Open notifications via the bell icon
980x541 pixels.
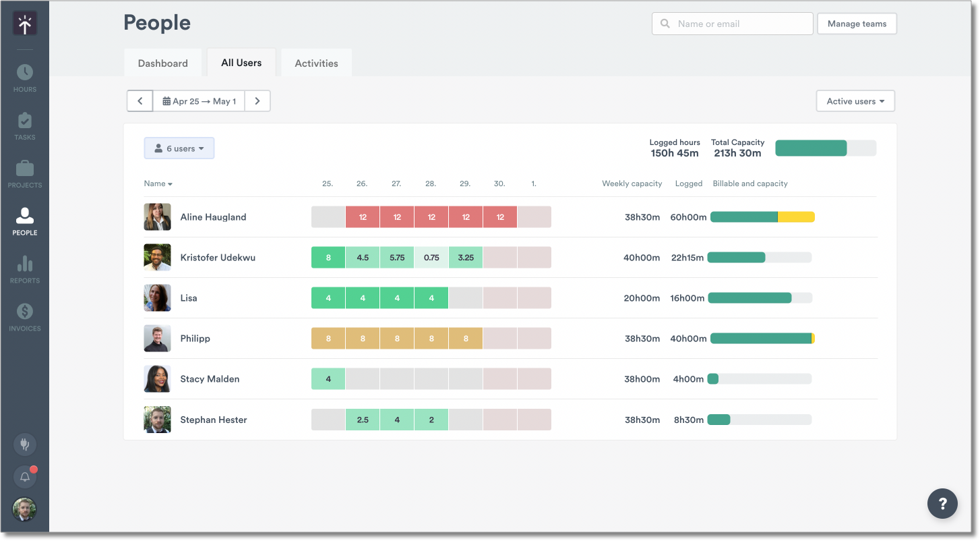tap(24, 476)
